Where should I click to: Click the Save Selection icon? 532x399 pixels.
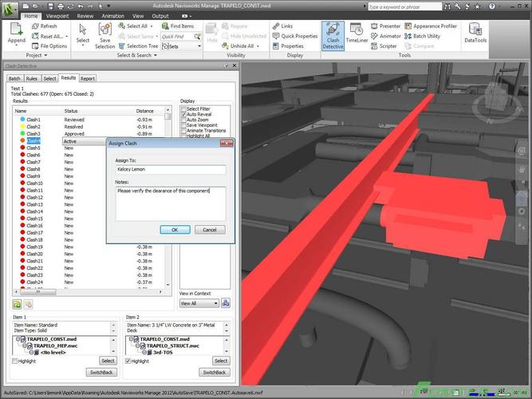pyautogui.click(x=105, y=35)
